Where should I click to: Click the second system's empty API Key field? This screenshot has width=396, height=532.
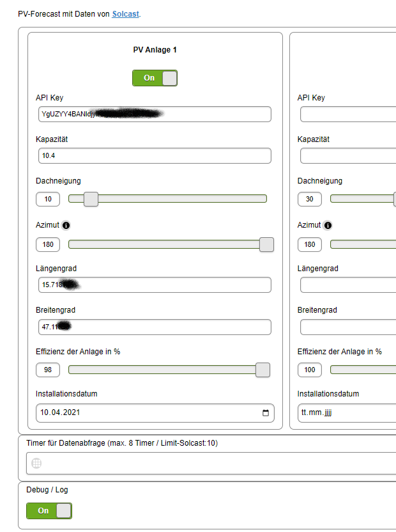(348, 114)
